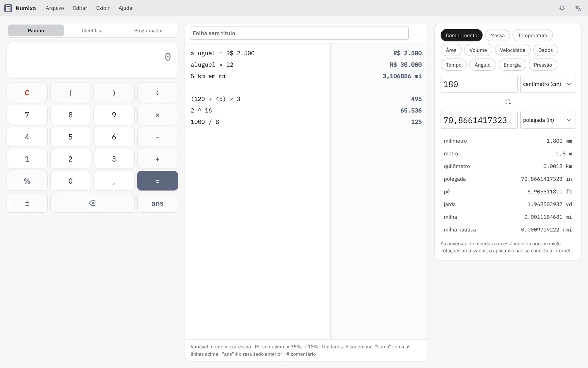The height and width of the screenshot is (368, 588).
Task: Open the polegada (in) unit dropdown
Action: [x=547, y=120]
